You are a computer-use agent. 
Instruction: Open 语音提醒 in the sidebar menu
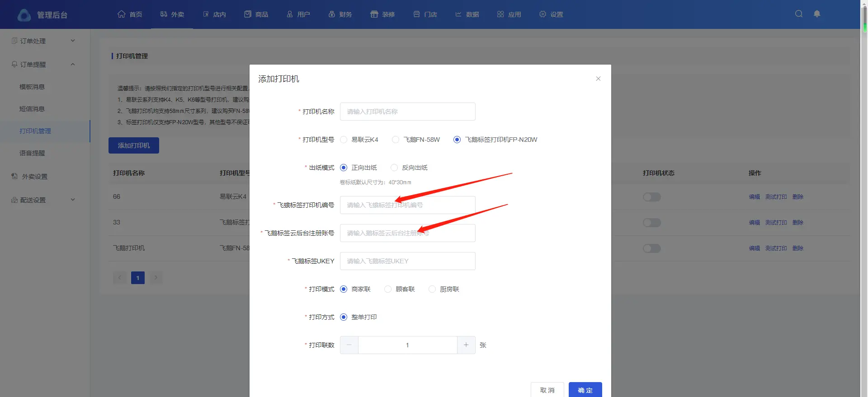click(32, 153)
